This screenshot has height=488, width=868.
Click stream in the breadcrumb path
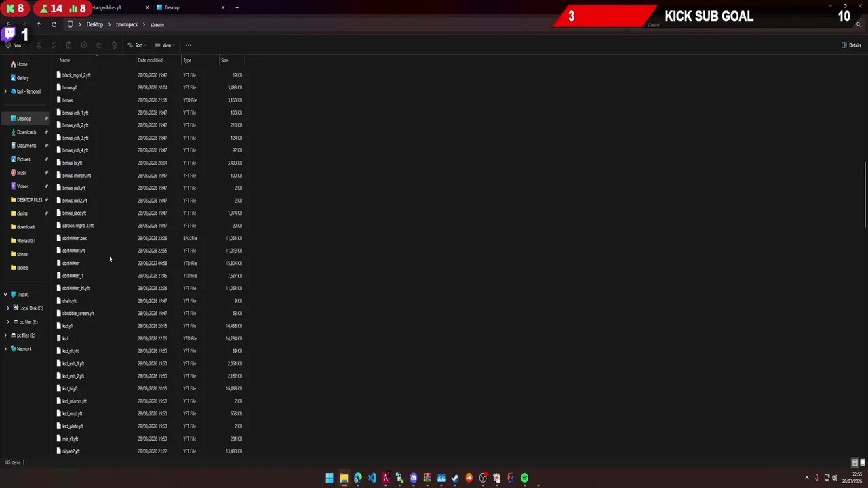[x=157, y=24]
